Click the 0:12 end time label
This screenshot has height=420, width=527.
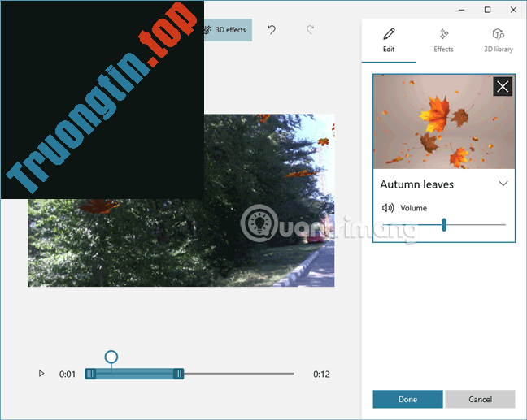tap(321, 374)
